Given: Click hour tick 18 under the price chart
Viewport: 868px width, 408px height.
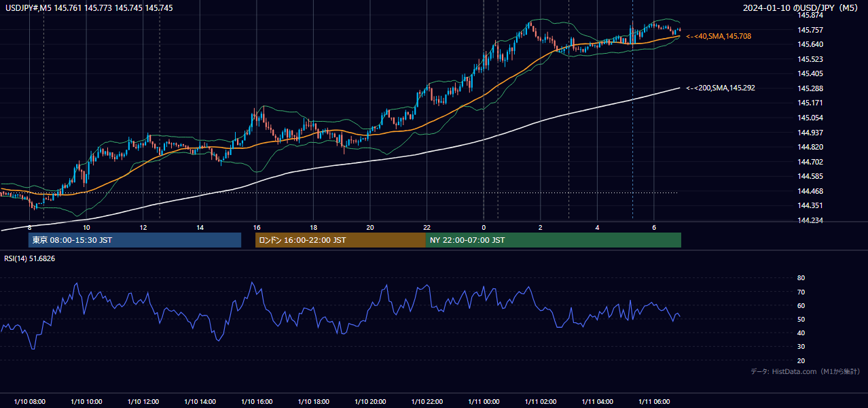Looking at the screenshot, I should tap(313, 227).
